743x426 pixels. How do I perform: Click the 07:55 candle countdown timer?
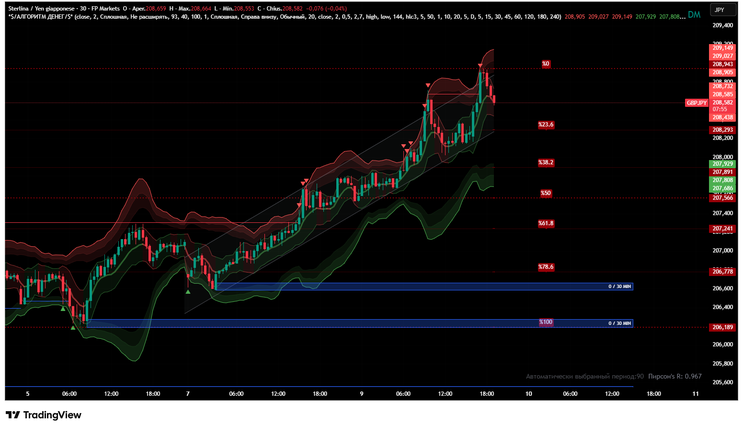(719, 109)
